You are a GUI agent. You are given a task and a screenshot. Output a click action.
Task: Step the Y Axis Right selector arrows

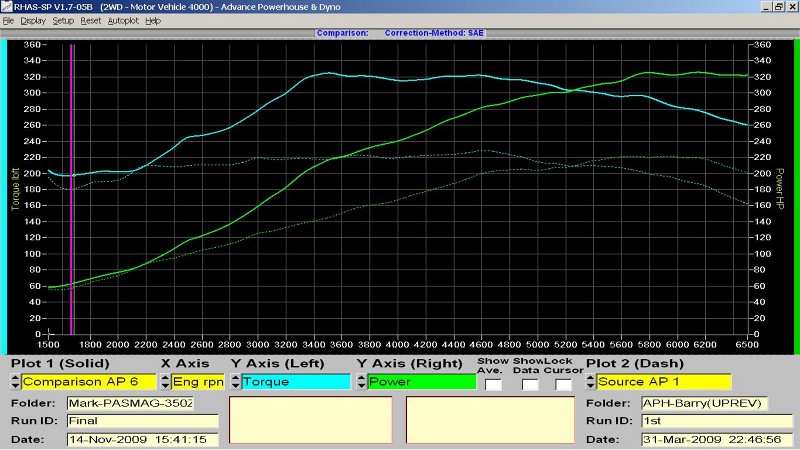[361, 382]
